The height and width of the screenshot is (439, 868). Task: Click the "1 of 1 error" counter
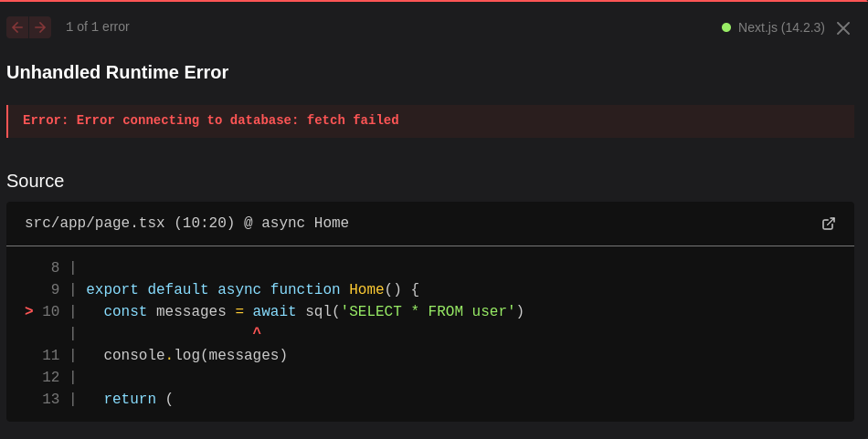pyautogui.click(x=98, y=27)
